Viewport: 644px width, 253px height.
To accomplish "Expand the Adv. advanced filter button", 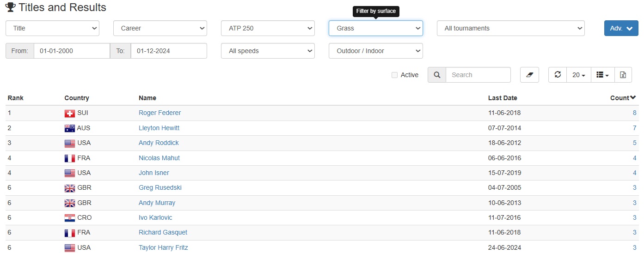I will click(x=621, y=28).
